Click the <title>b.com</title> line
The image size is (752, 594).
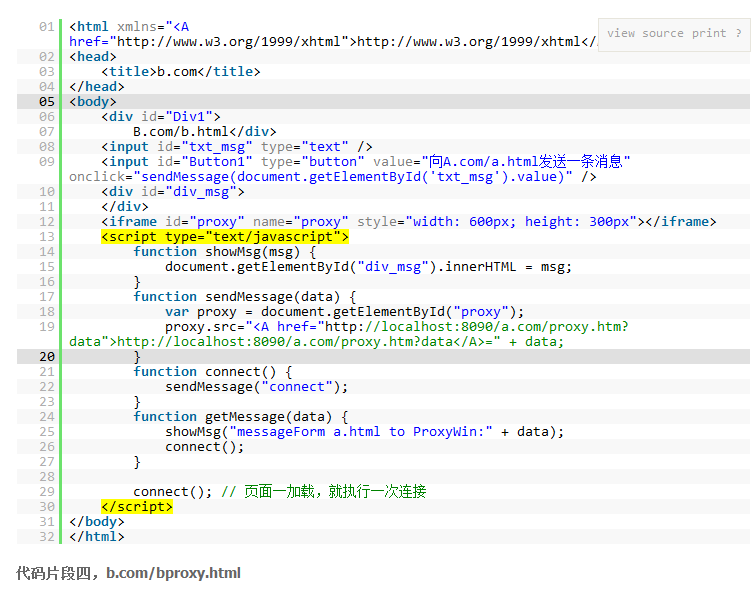pyautogui.click(x=181, y=71)
